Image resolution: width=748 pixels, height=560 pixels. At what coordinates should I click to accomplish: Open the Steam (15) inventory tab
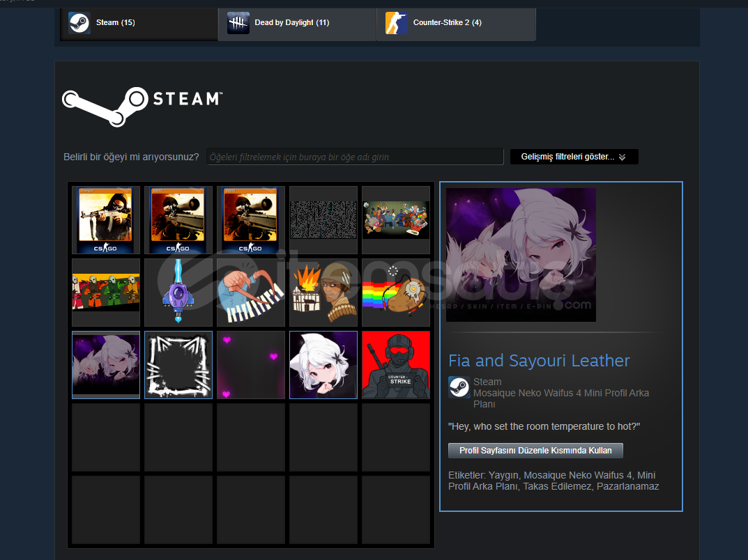coord(139,23)
